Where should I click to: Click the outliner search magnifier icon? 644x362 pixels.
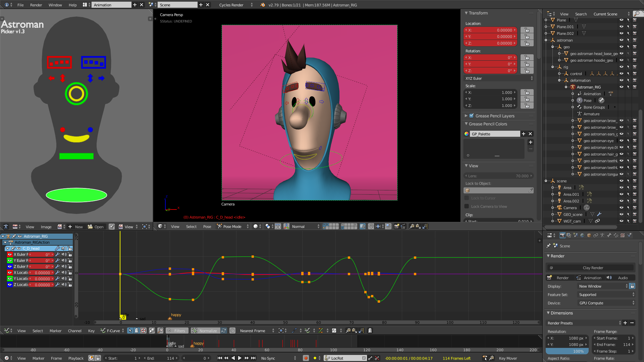tap(636, 14)
